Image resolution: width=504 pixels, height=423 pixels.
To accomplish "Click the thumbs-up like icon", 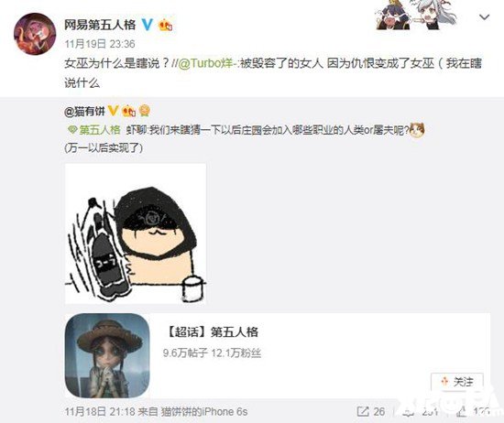I will click(x=461, y=411).
